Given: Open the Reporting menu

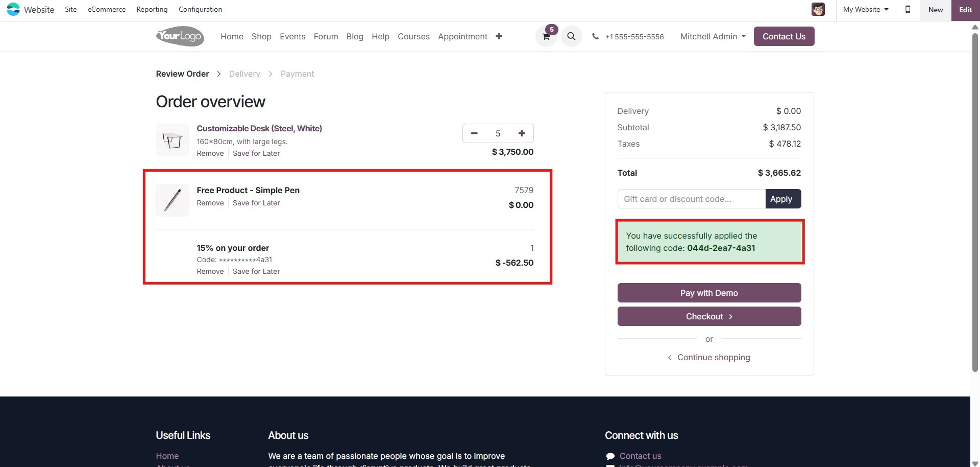Looking at the screenshot, I should [x=152, y=10].
